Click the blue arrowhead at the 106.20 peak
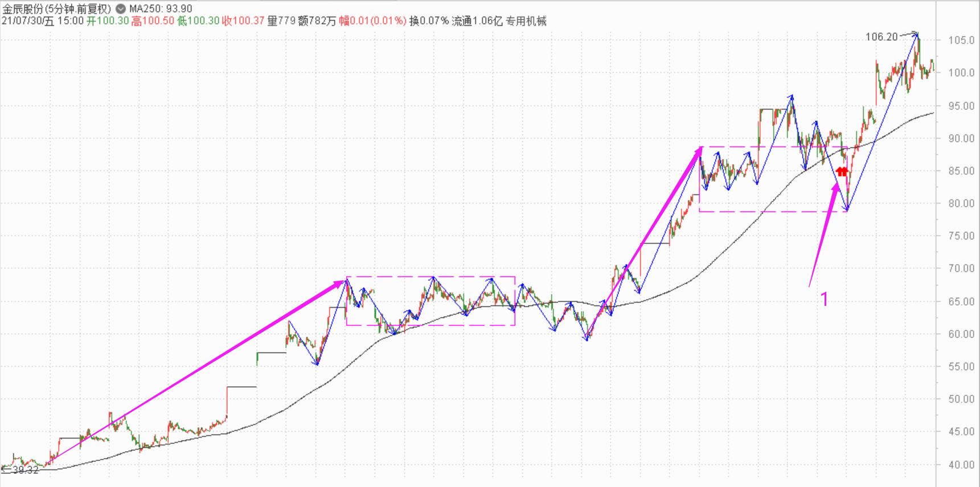This screenshot has width=980, height=487. point(916,35)
